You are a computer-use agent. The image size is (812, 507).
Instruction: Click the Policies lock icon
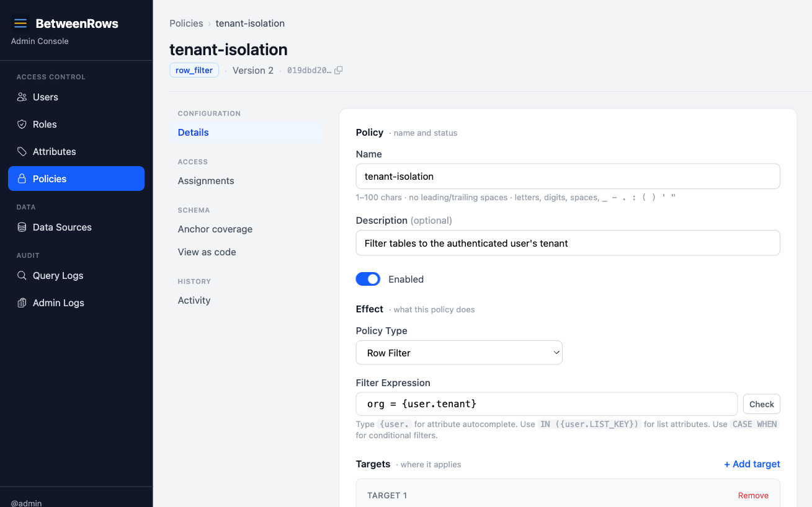pos(22,179)
